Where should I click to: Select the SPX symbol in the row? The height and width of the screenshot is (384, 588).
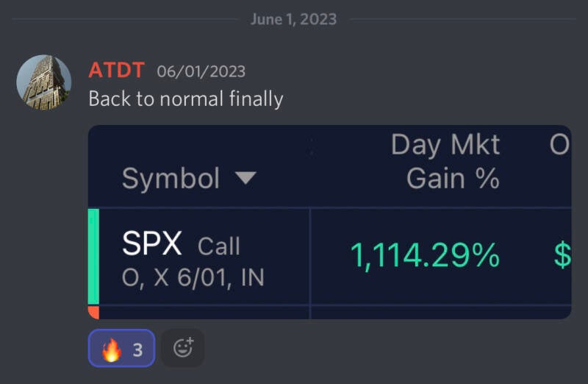coord(152,244)
